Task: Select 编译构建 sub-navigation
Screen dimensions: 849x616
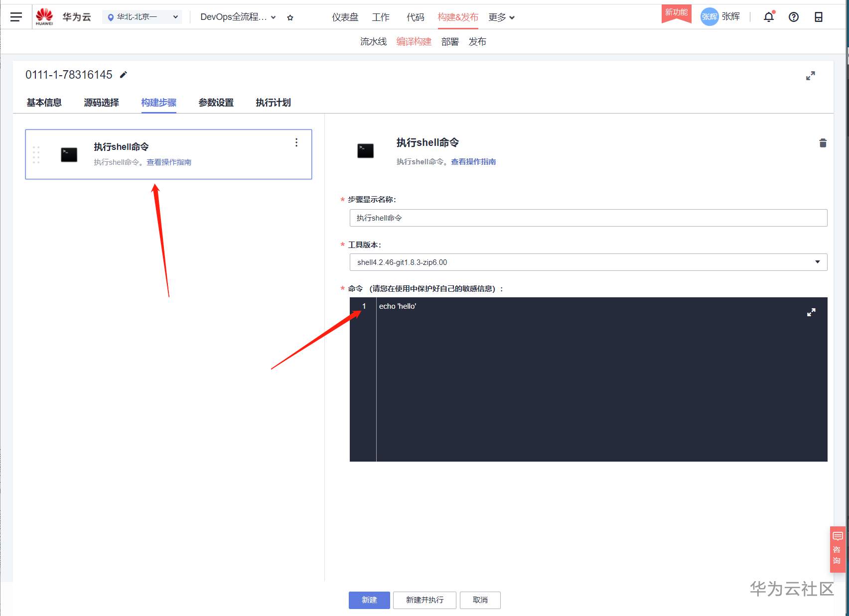Action: (x=414, y=42)
